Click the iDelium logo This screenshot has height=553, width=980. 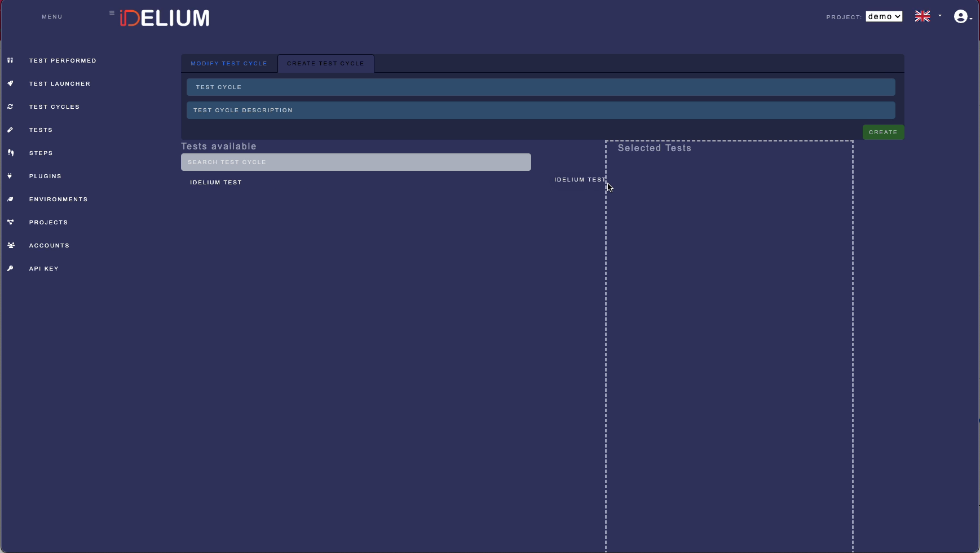point(165,18)
